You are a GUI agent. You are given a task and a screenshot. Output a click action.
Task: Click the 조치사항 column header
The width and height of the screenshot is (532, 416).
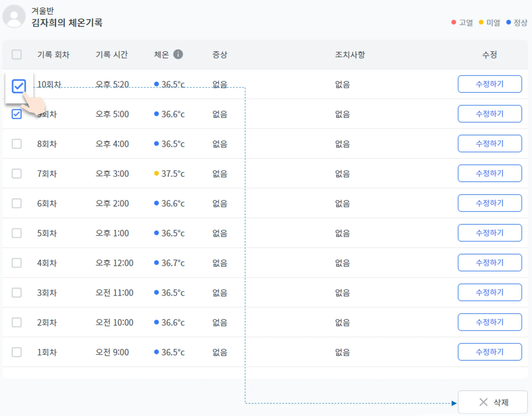coord(350,54)
